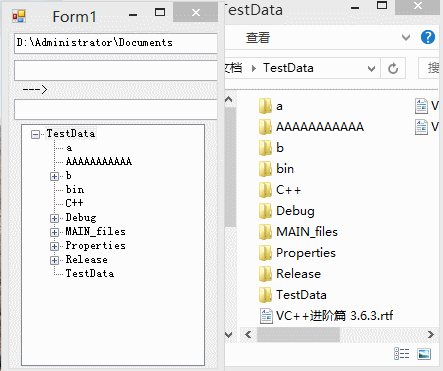Select file name VC++进阶篇 3.6.3.rtf
The width and height of the screenshot is (443, 371).
coord(335,316)
